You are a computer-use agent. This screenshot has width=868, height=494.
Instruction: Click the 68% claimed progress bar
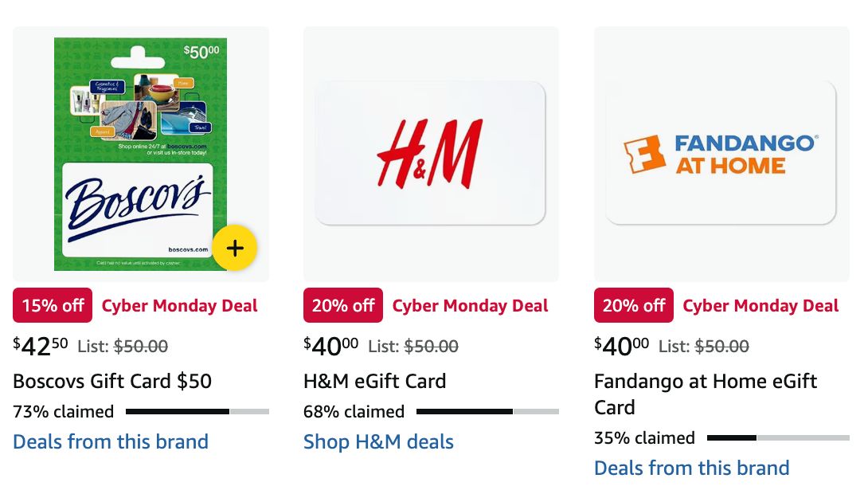click(487, 412)
